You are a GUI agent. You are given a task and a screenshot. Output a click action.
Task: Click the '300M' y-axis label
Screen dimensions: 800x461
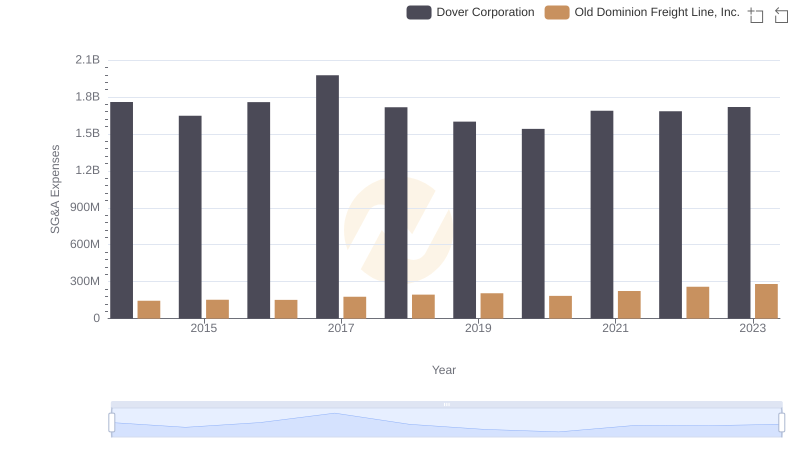pyautogui.click(x=85, y=281)
